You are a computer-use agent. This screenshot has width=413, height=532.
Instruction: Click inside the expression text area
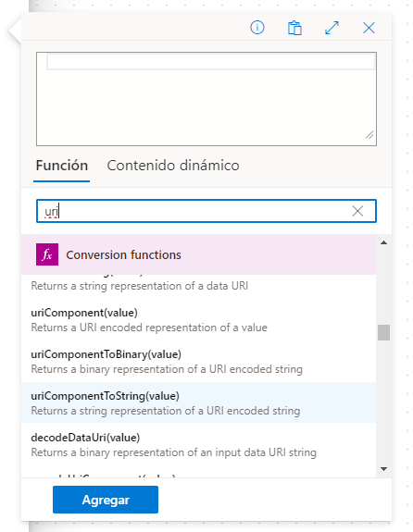pos(206,99)
